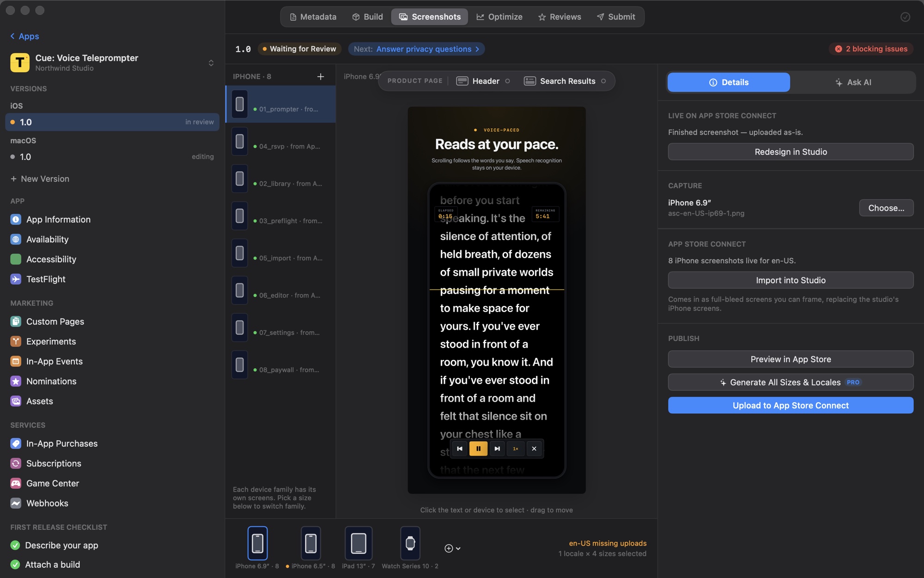The image size is (924, 578).
Task: Expand the Next: Answer privacy questions step
Action: (x=416, y=49)
